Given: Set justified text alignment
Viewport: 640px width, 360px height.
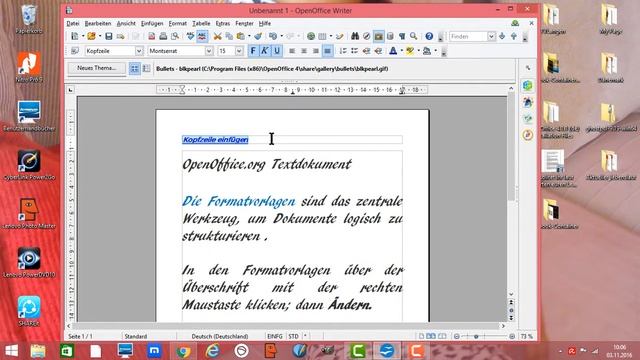Looking at the screenshot, I should click(327, 51).
